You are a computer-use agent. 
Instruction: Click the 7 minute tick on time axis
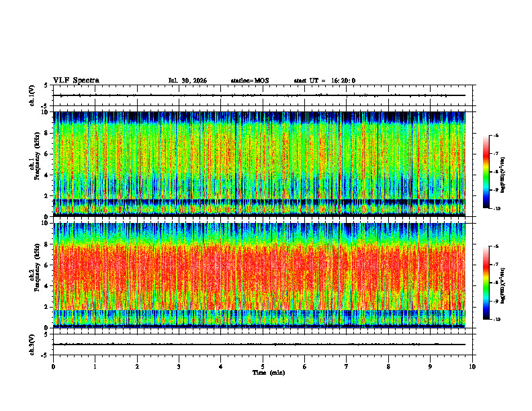pyautogui.click(x=347, y=367)
